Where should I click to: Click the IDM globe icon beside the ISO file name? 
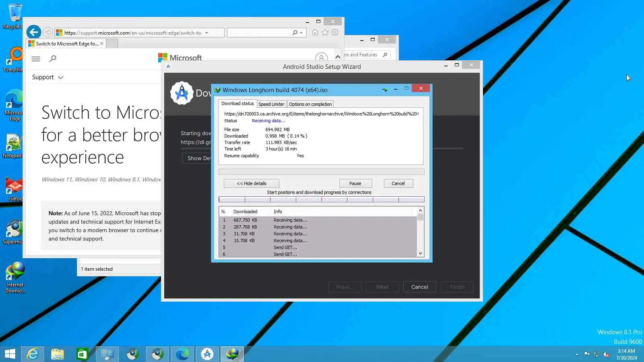pos(217,90)
